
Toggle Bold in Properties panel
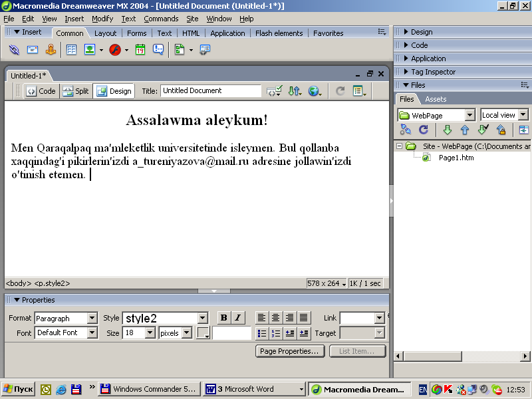pyautogui.click(x=223, y=318)
